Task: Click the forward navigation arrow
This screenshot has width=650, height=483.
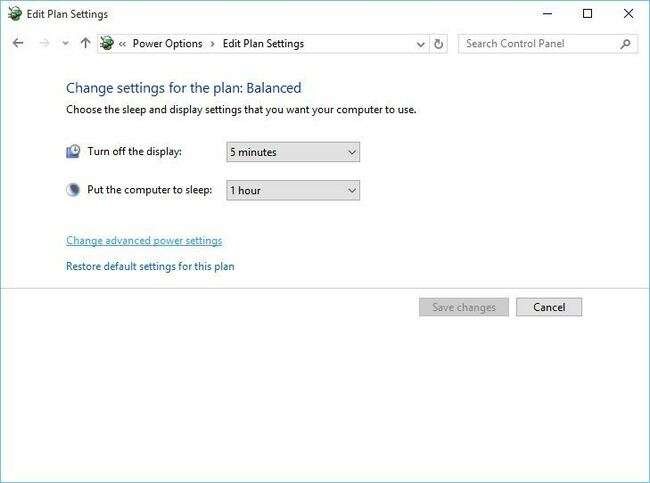Action: [44, 43]
